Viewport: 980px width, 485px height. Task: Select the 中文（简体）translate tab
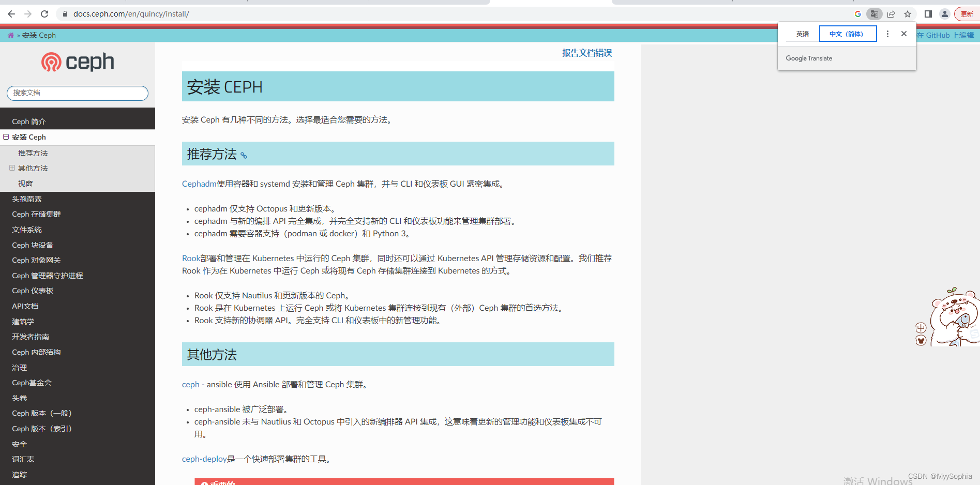[848, 34]
